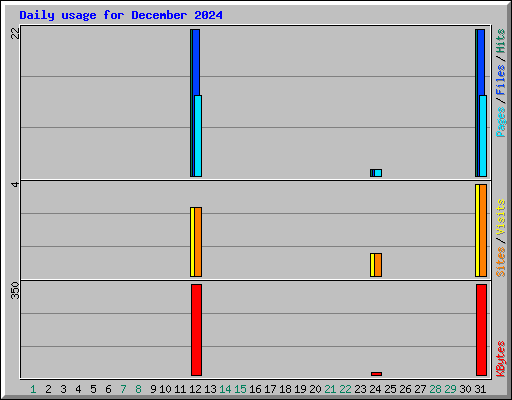Click day label 3 on the x-axis
Screen dimensions: 512x400
[63, 389]
